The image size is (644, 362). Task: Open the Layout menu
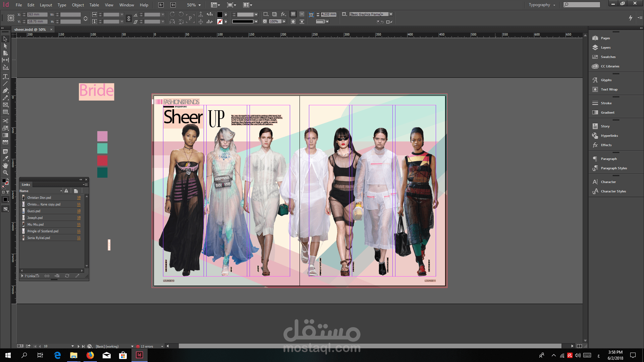click(x=46, y=5)
